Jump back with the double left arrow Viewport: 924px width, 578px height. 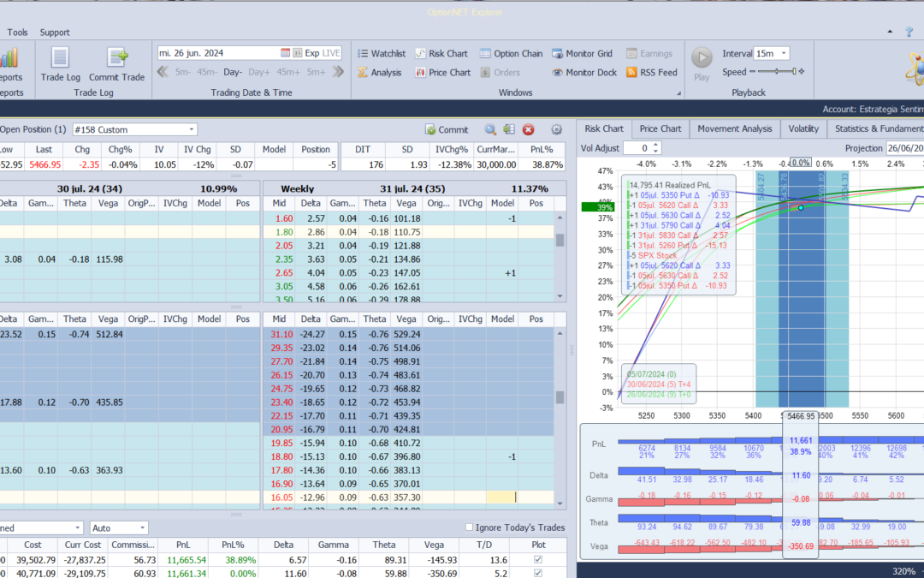coord(163,72)
